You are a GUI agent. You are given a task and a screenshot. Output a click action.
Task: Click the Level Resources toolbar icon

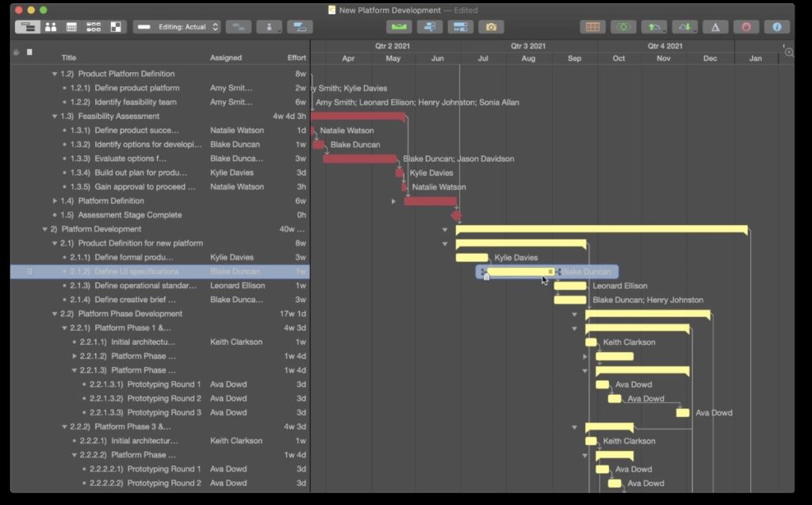click(x=460, y=27)
